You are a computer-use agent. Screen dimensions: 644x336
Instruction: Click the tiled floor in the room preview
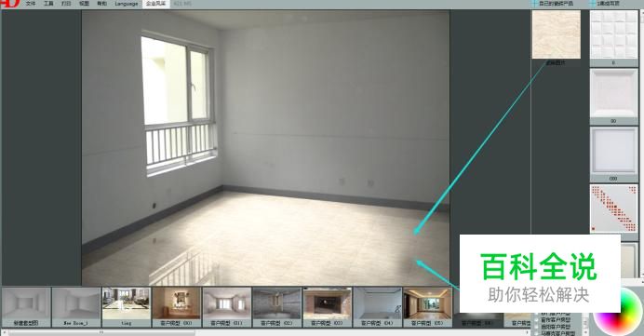pyautogui.click(x=267, y=238)
